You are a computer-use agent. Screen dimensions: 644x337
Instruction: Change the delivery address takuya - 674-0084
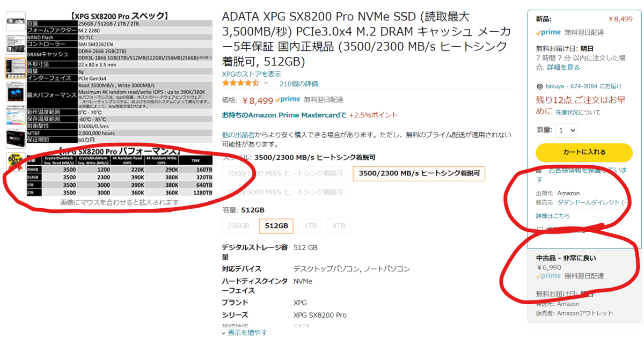(x=583, y=86)
